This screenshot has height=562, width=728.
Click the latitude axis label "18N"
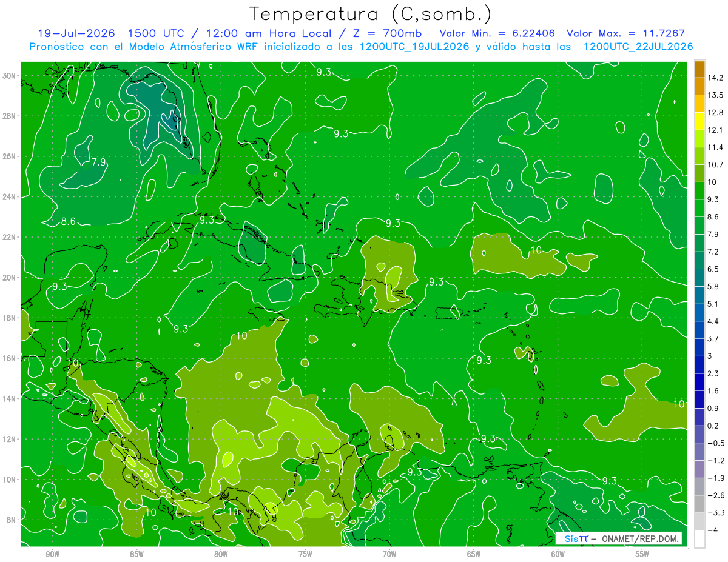click(10, 318)
